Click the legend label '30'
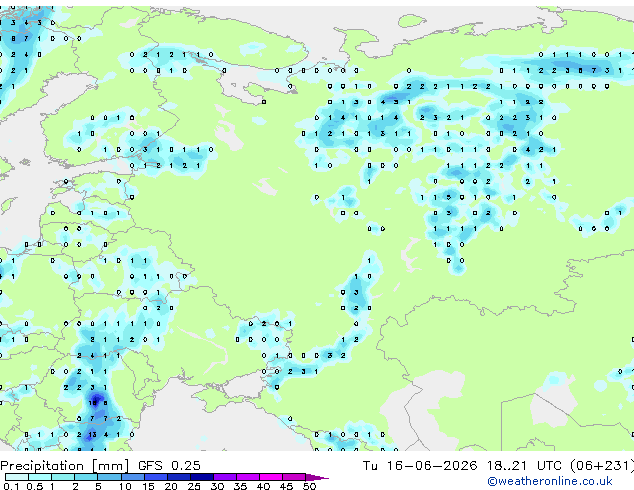Screen dimensions: 634x490 tap(217, 486)
